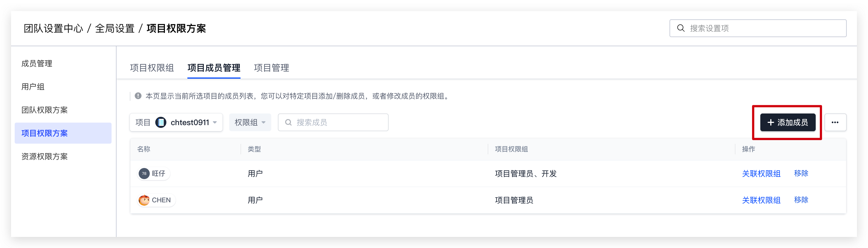The image size is (868, 248).
Task: Go to 团队权限方案 in sidebar
Action: (x=45, y=110)
